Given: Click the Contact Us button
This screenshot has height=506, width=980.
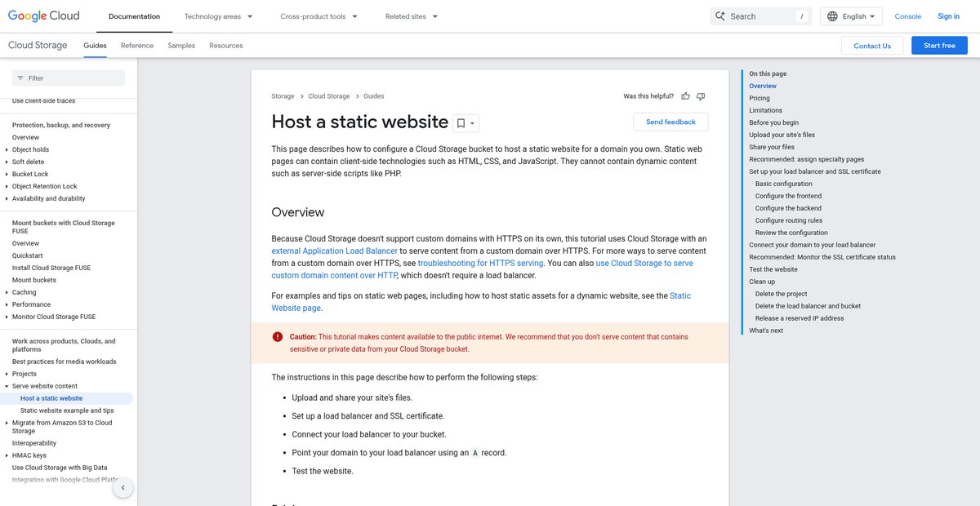Looking at the screenshot, I should (872, 46).
